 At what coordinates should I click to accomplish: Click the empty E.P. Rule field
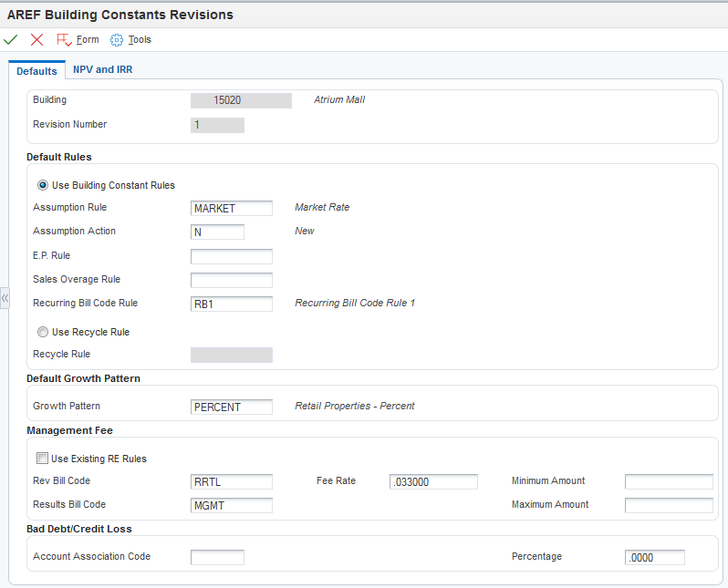click(x=231, y=256)
